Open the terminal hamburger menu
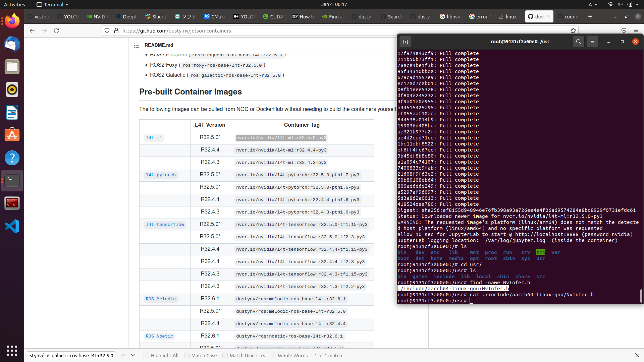This screenshot has height=362, width=644. pyautogui.click(x=592, y=42)
